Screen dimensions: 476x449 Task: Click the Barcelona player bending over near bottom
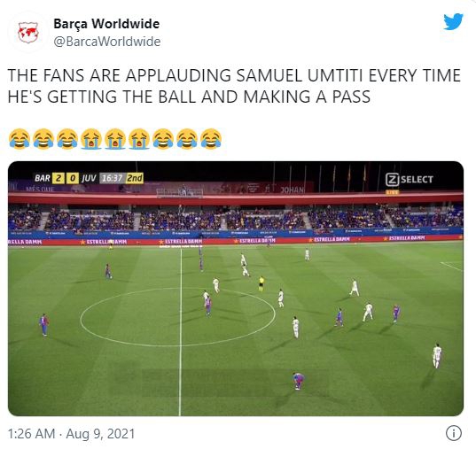tap(298, 381)
